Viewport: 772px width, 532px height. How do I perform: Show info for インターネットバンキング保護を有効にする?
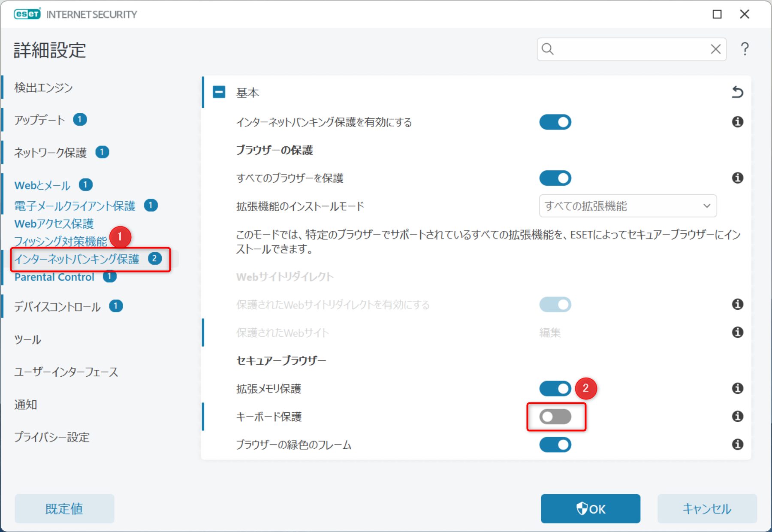737,122
